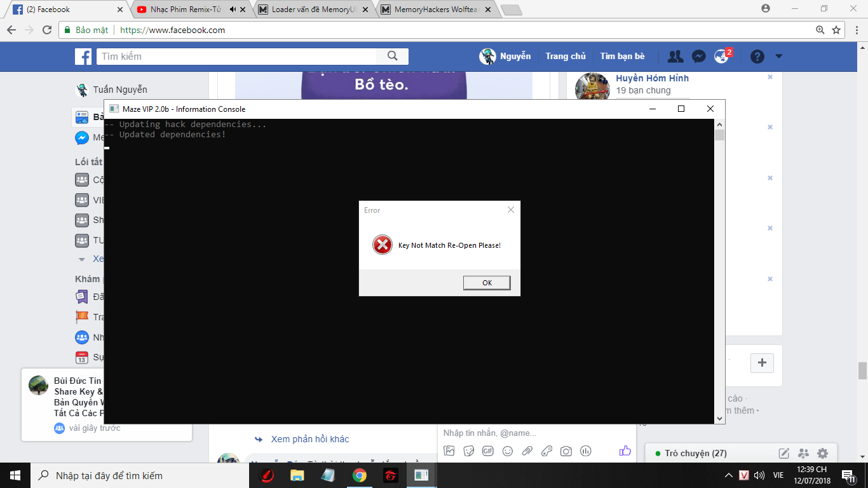This screenshot has height=488, width=868.
Task: Compose a new message from the chat bar
Action: coord(784,453)
